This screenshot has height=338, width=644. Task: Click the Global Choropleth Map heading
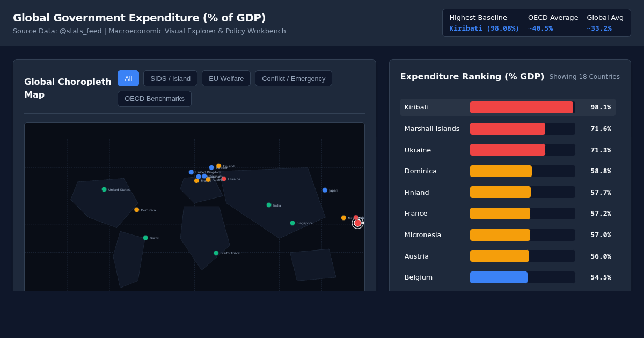[68, 88]
